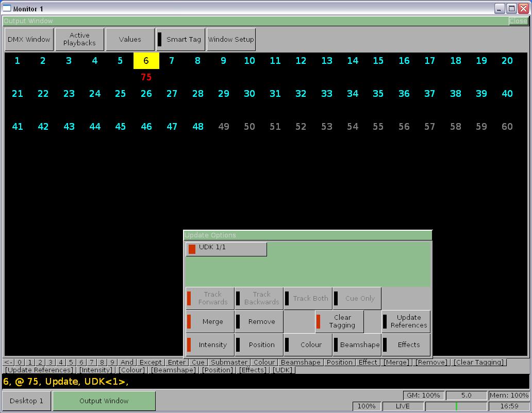
Task: Click the Mem: 100% status indicator
Action: click(509, 395)
